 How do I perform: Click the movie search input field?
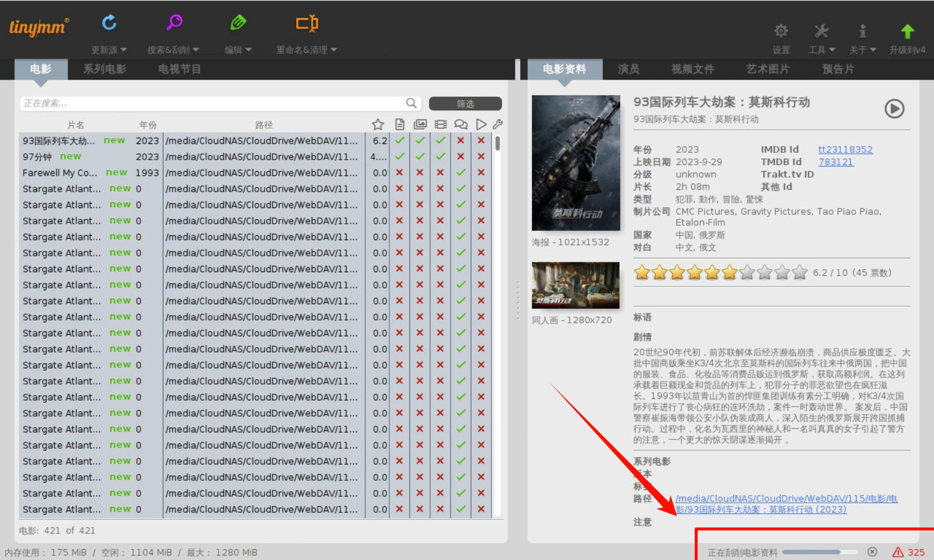coord(212,104)
